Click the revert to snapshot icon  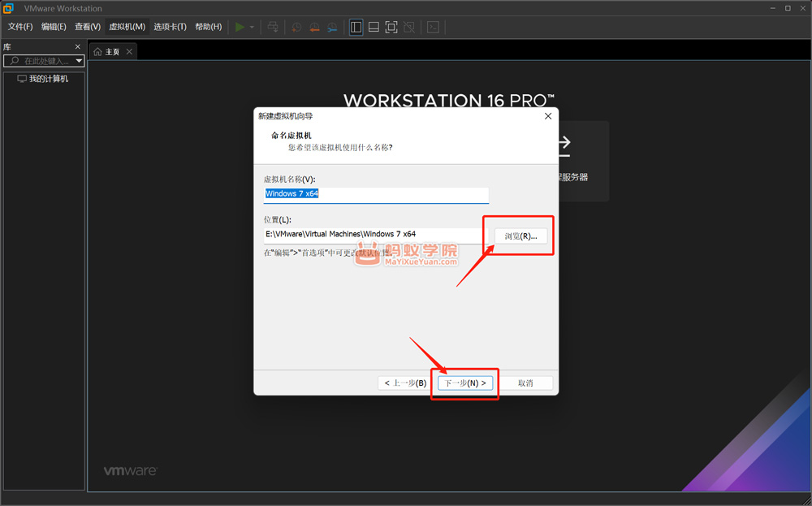314,27
